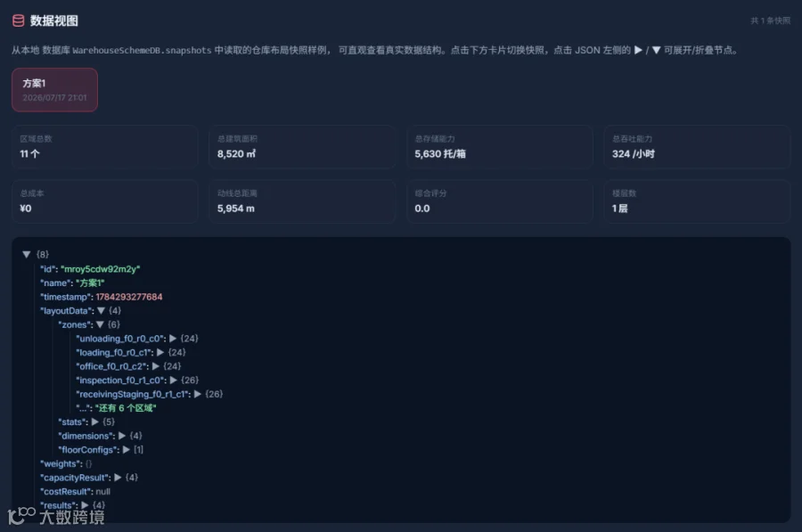Screen dimensions: 802x532
Task: Click the 综合评分 0.0 stat card
Action: [500, 201]
